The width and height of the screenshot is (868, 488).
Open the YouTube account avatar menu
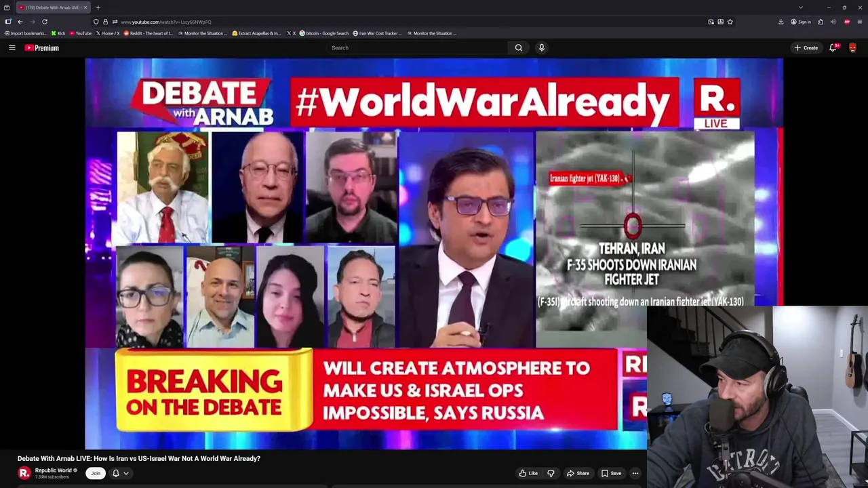[x=852, y=47]
